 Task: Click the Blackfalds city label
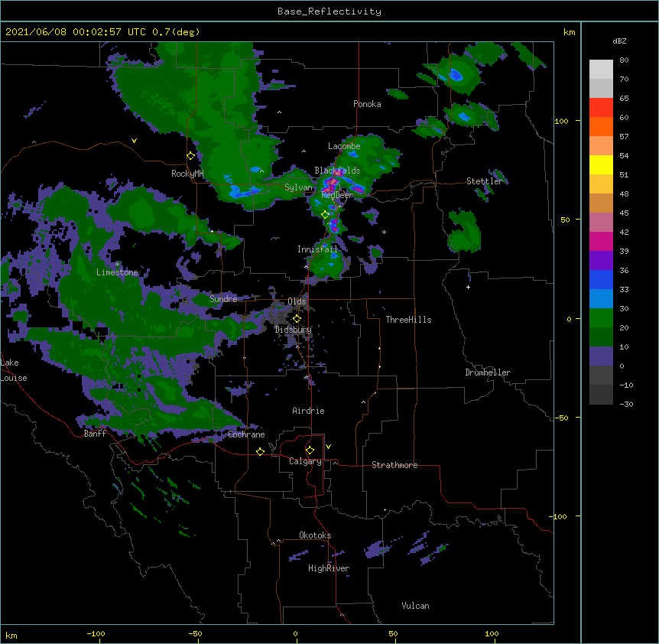(337, 171)
